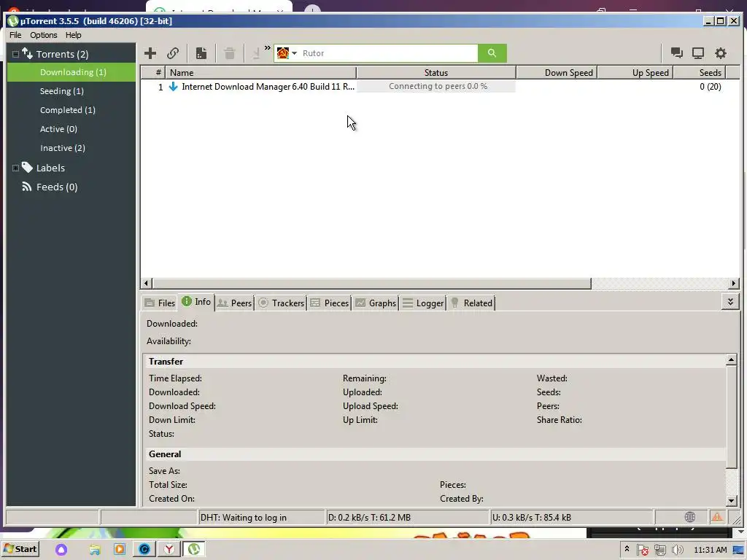Select the Downloading (1) category

[71, 72]
